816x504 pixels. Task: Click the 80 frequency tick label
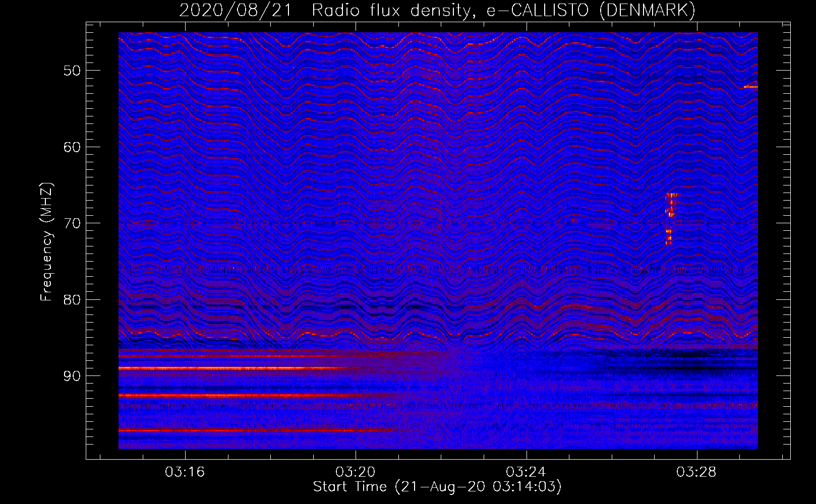[x=72, y=299]
